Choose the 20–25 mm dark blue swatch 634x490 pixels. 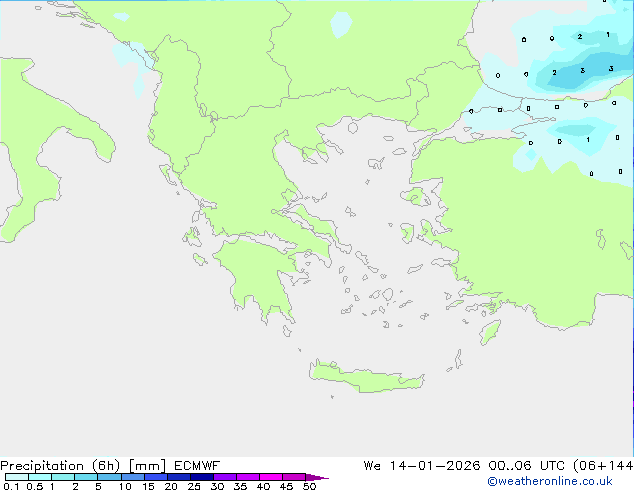(x=179, y=477)
